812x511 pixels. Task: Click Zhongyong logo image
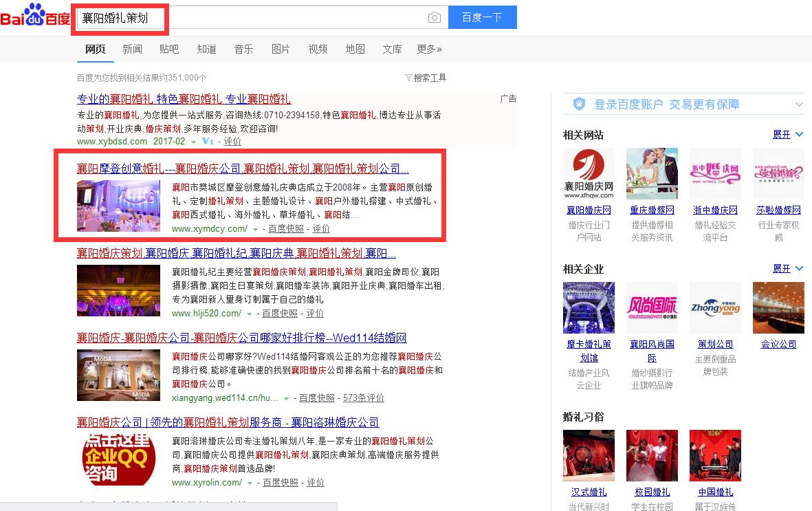715,308
